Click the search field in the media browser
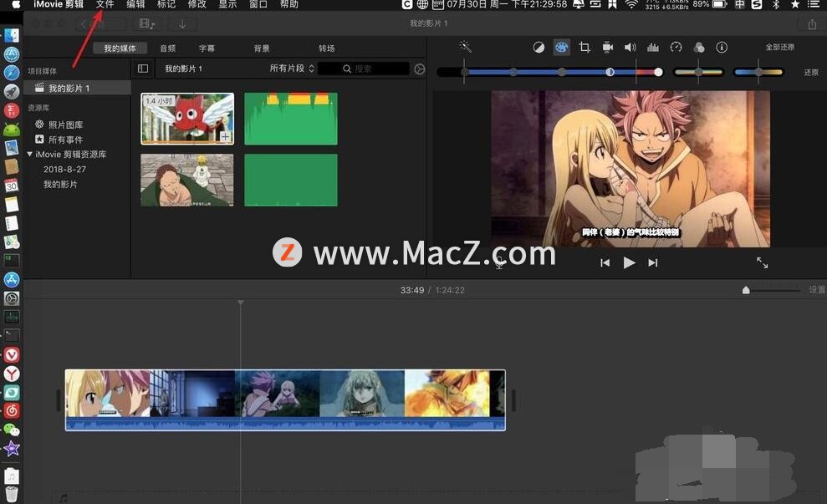The height and width of the screenshot is (504, 827). tap(364, 69)
